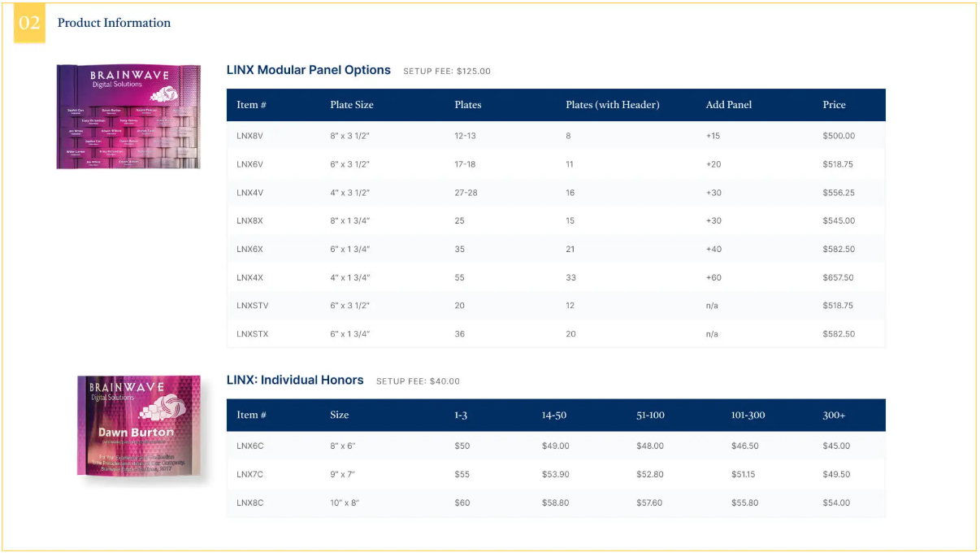Click the LINX: Individual Honors heading
Image resolution: width=980 pixels, height=557 pixels.
tap(295, 381)
